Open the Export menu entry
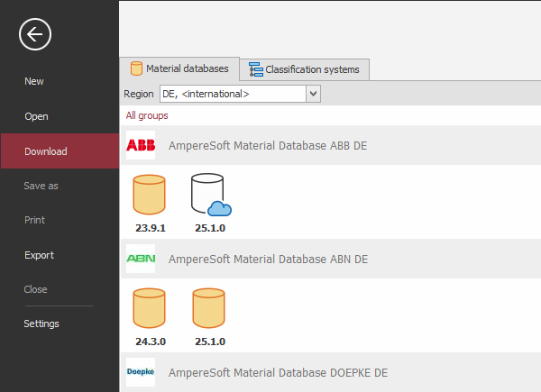The width and height of the screenshot is (541, 392). pos(39,255)
